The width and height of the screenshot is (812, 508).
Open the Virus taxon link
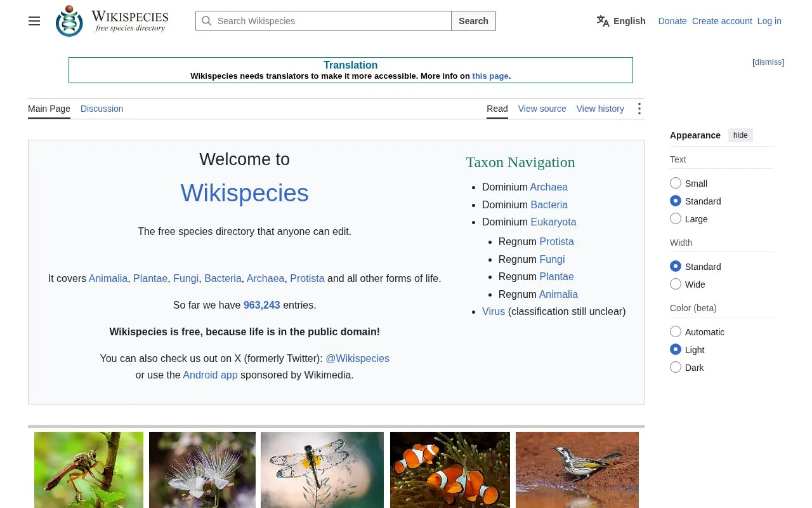pos(494,312)
